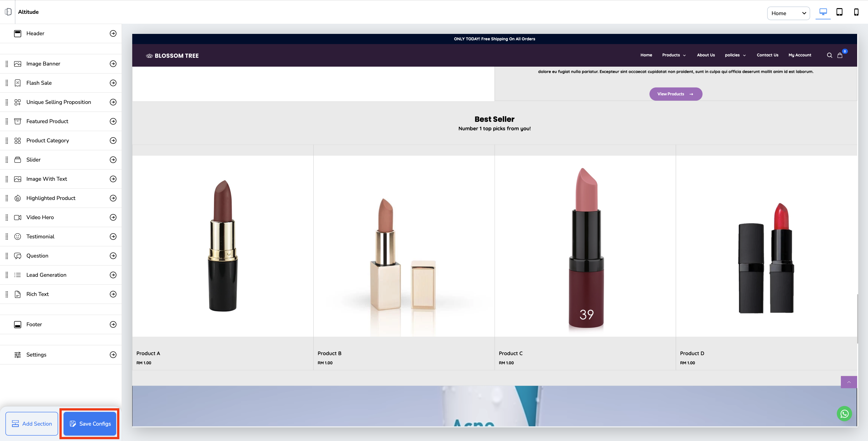Image resolution: width=868 pixels, height=441 pixels.
Task: Click the purple scroll-to-top arrow
Action: coord(849,382)
